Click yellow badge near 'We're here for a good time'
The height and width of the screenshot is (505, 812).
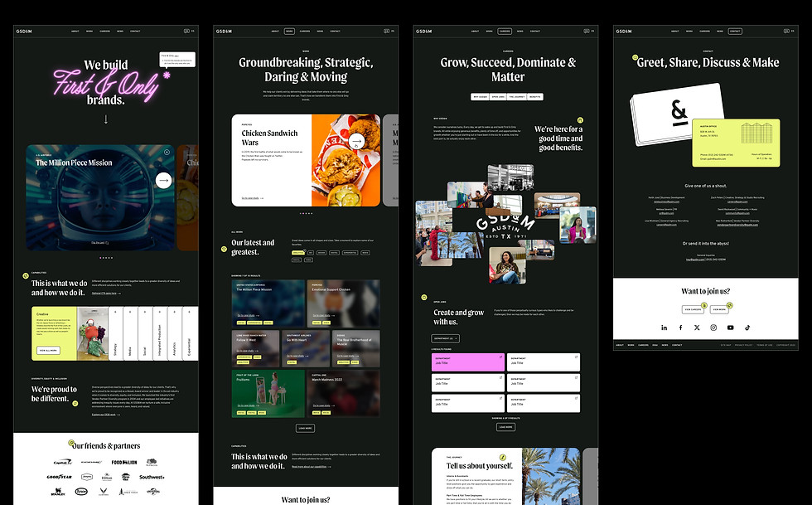[580, 119]
